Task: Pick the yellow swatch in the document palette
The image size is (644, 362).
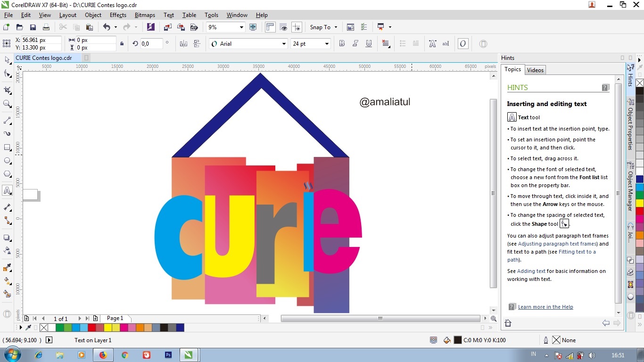Action: [x=107, y=328]
